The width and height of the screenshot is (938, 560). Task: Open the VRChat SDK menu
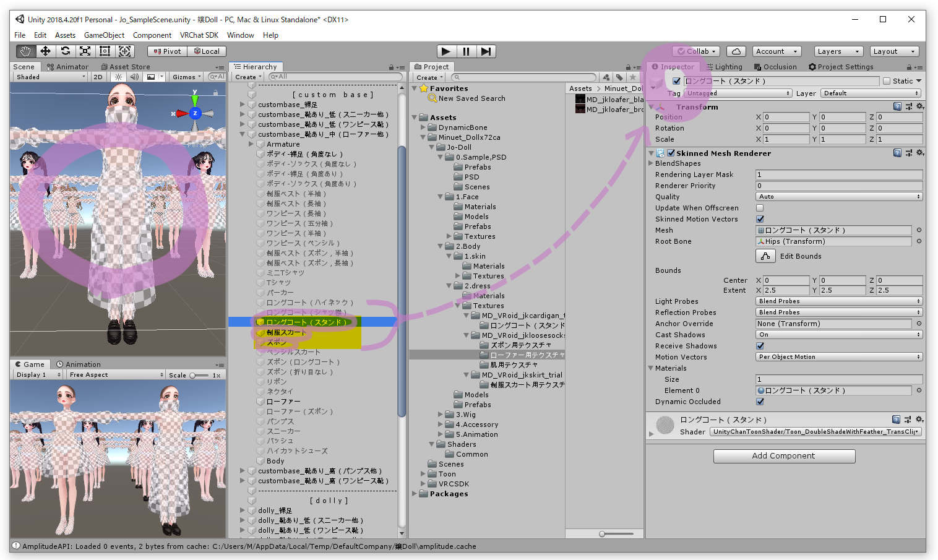click(199, 35)
